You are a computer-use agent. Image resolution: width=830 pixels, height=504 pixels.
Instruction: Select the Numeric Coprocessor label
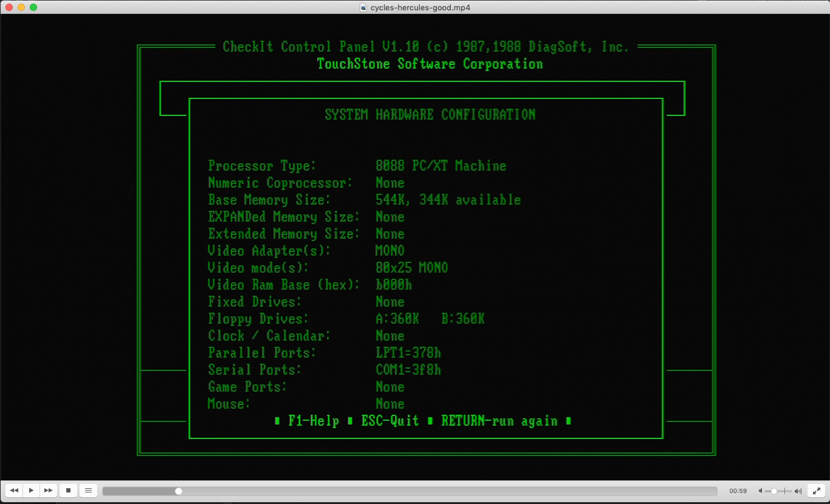point(280,183)
